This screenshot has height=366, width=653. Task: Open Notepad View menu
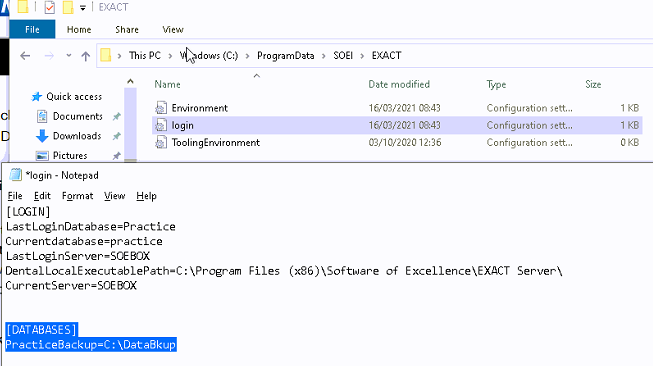pos(115,196)
